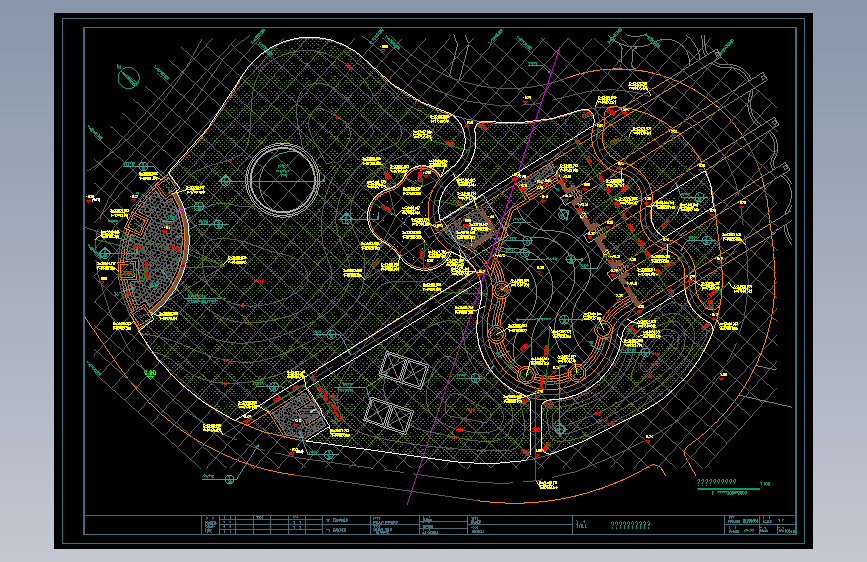Select the small gray paved entrance plaza

pyautogui.click(x=299, y=414)
